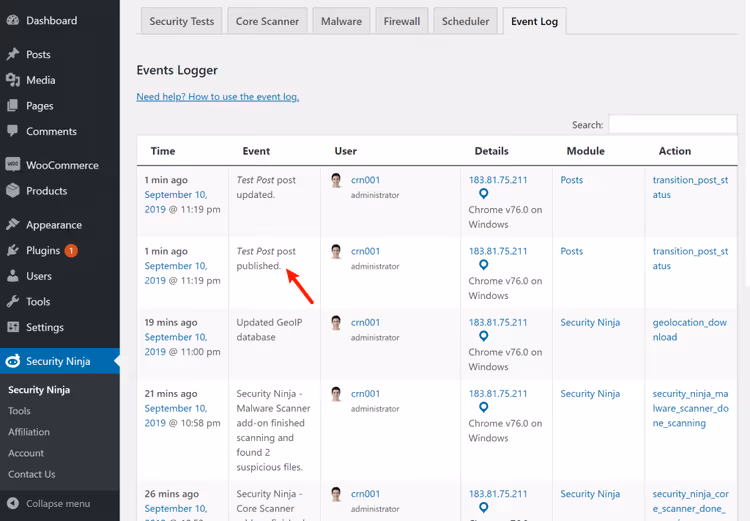This screenshot has height=521, width=750.
Task: Click the Tools wrench icon
Action: coord(13,301)
